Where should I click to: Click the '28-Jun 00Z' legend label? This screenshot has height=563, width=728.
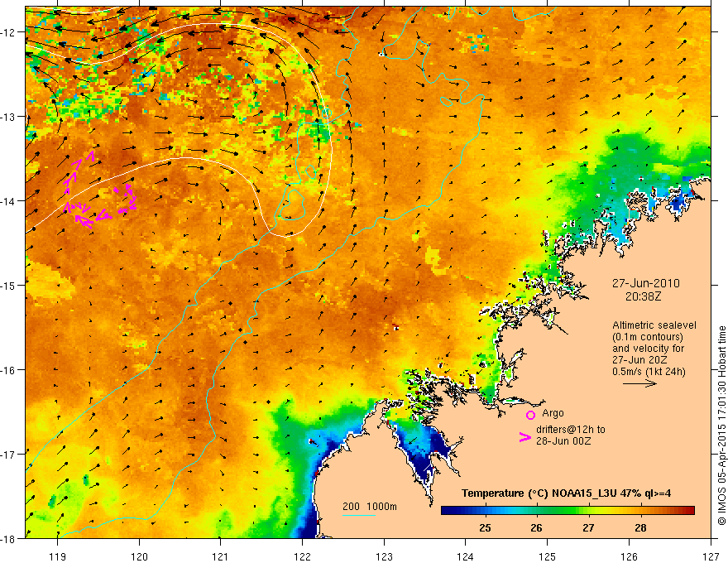[563, 441]
